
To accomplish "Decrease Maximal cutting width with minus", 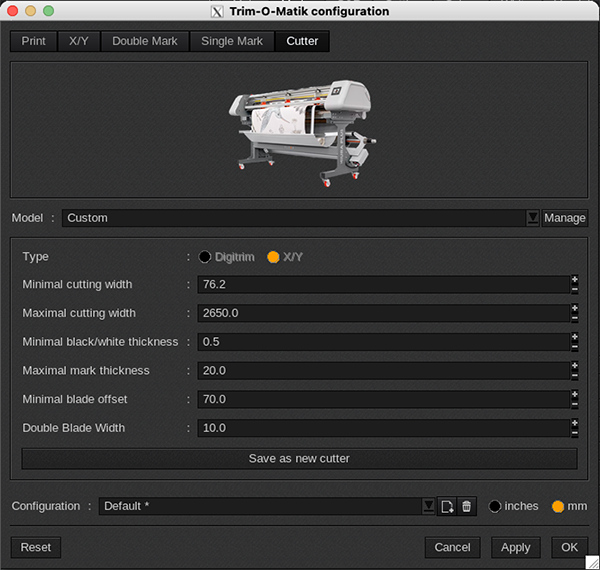I will coord(574,318).
